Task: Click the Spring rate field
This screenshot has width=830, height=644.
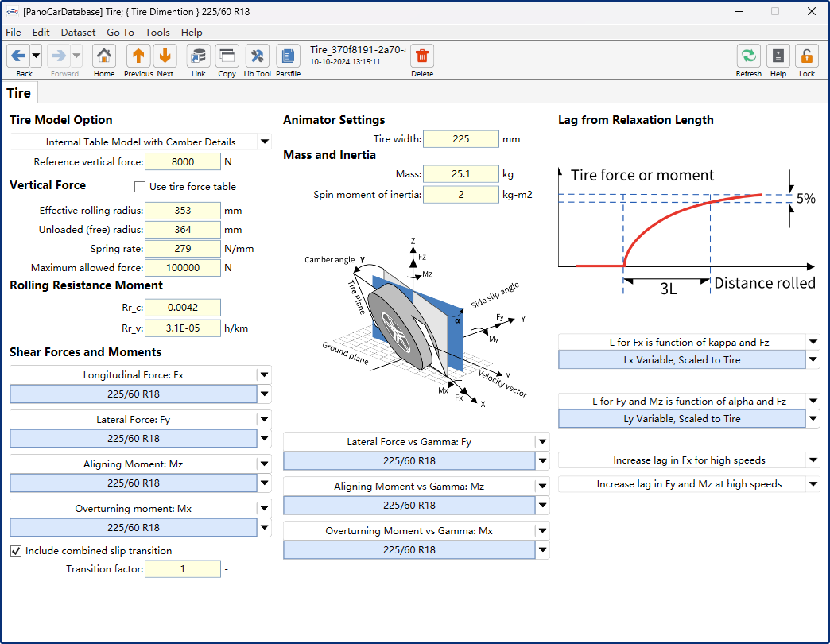Action: 183,249
